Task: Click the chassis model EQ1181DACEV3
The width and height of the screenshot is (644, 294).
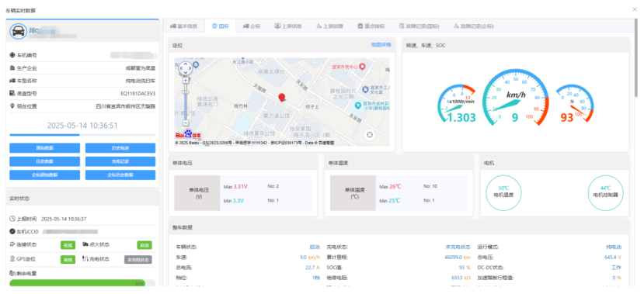Action: click(x=138, y=94)
